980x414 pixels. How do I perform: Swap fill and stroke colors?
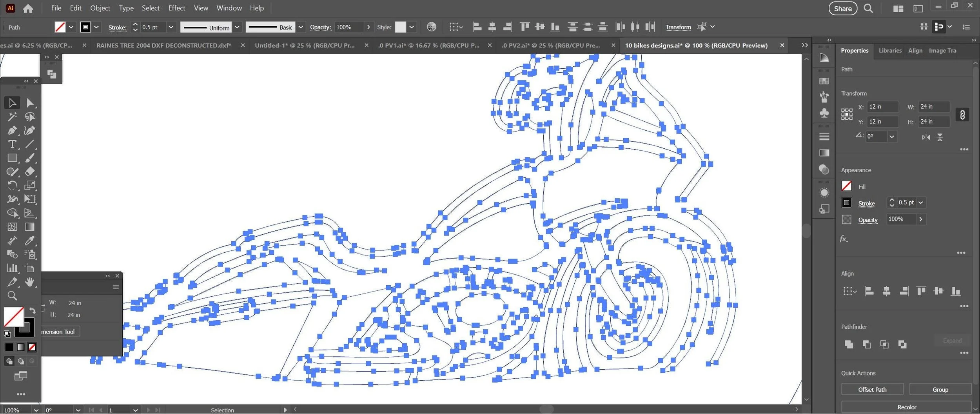[33, 310]
